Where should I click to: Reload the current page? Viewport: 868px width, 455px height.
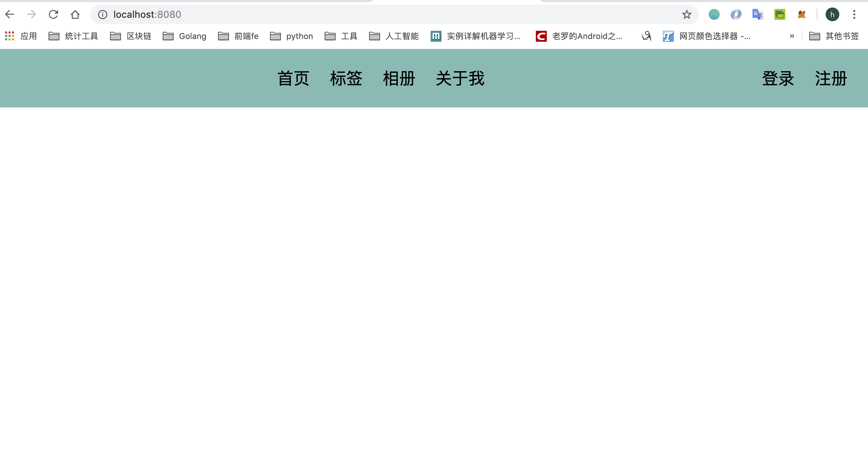coord(53,14)
